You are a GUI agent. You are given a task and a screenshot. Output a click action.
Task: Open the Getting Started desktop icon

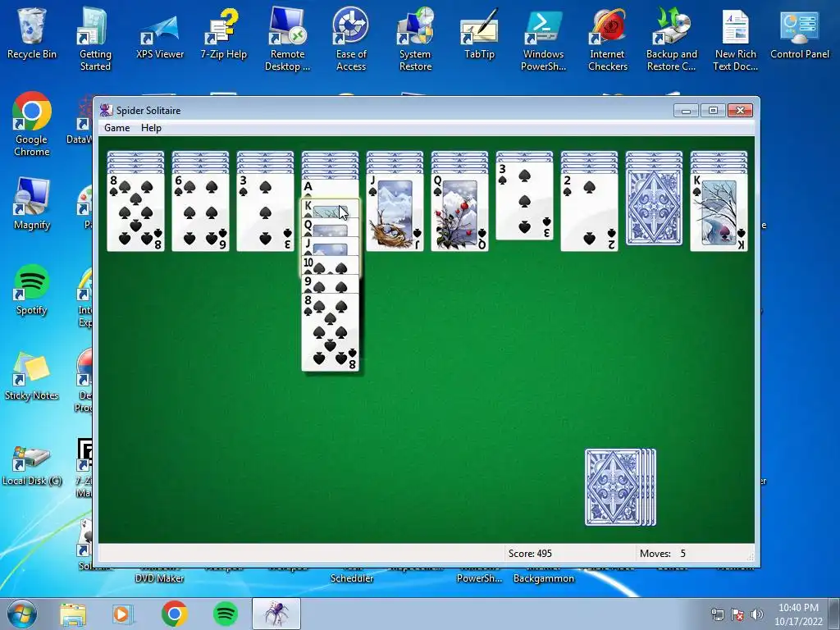[95, 39]
